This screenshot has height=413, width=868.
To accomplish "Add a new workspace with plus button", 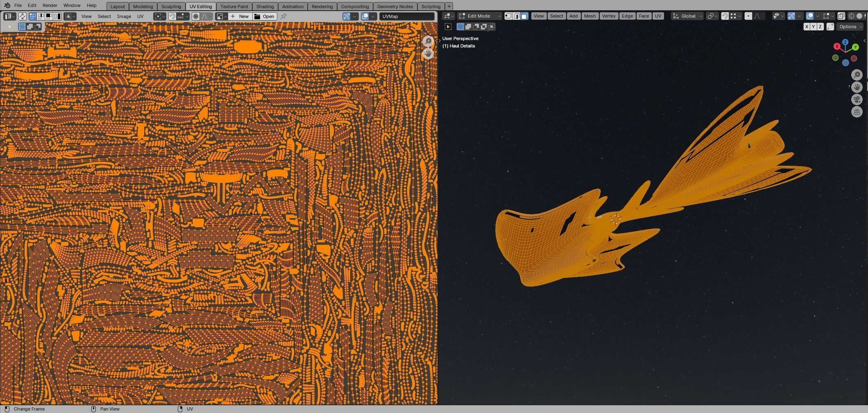I will [x=449, y=6].
